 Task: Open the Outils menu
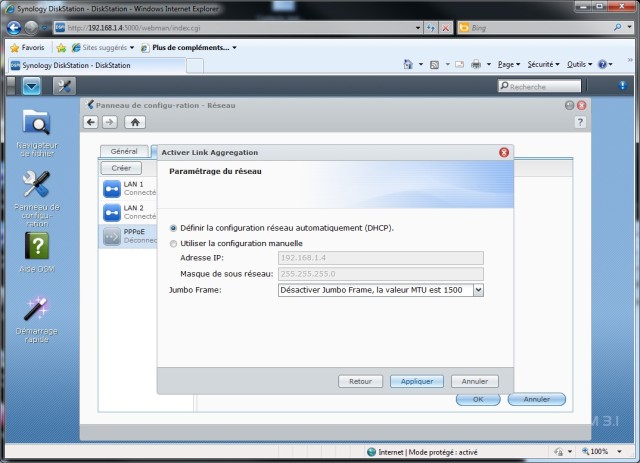pyautogui.click(x=579, y=64)
